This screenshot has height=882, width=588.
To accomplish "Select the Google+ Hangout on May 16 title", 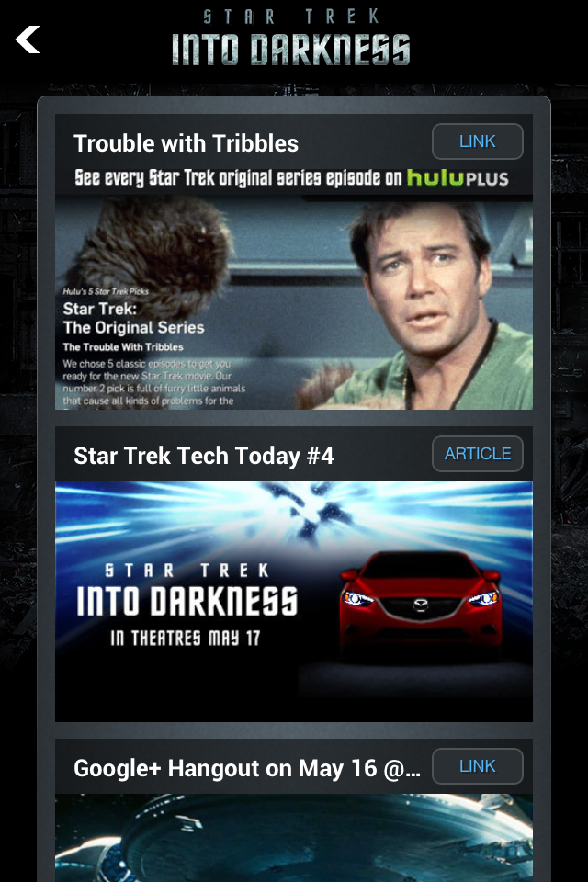I will (x=247, y=768).
